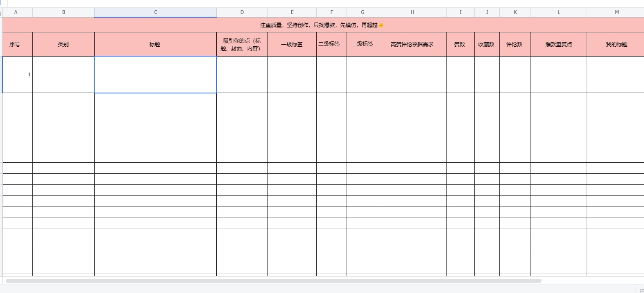Select the 爆款重复点 header cell
The width and height of the screenshot is (644, 293).
[558, 44]
